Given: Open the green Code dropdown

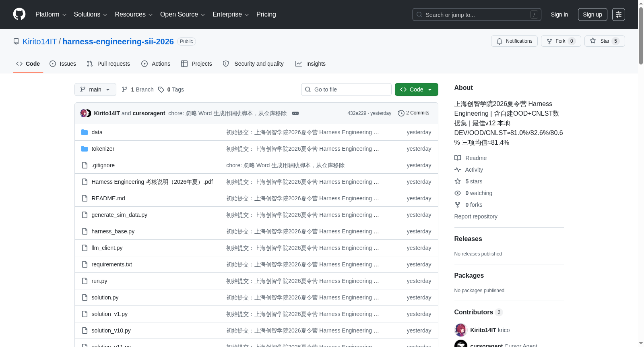Looking at the screenshot, I should click(417, 89).
